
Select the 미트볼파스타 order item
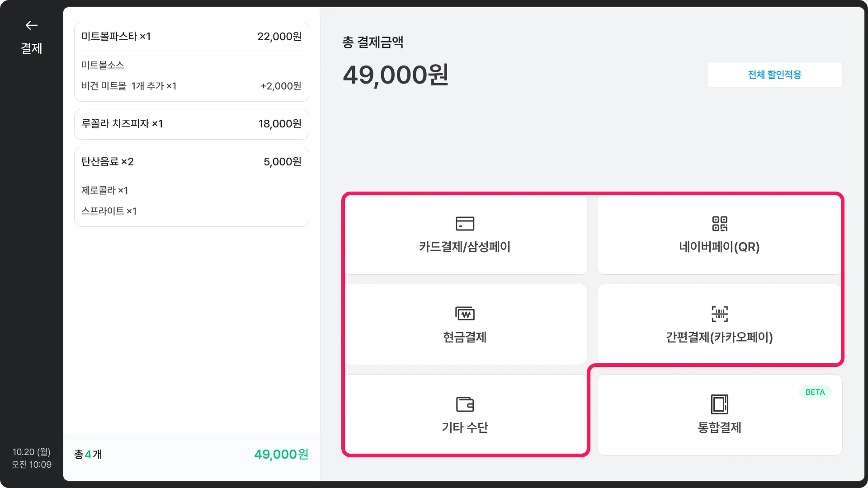[x=191, y=37]
